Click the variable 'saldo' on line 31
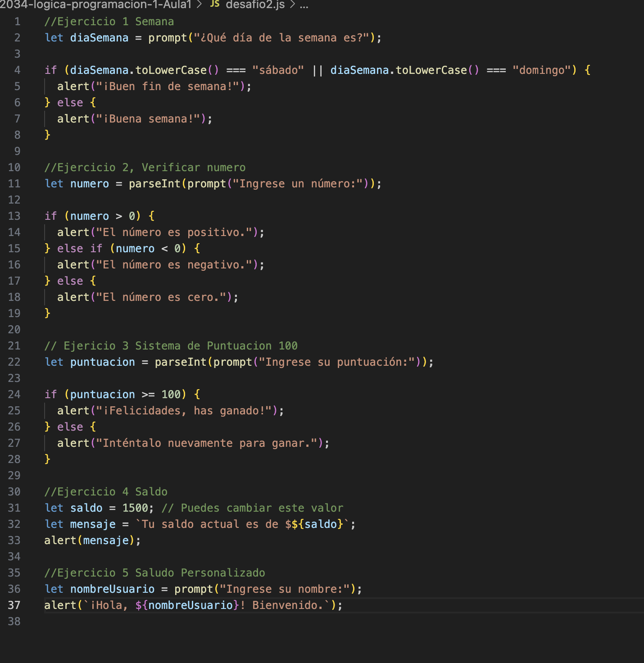Screen dimensions: 644x663 [86, 508]
